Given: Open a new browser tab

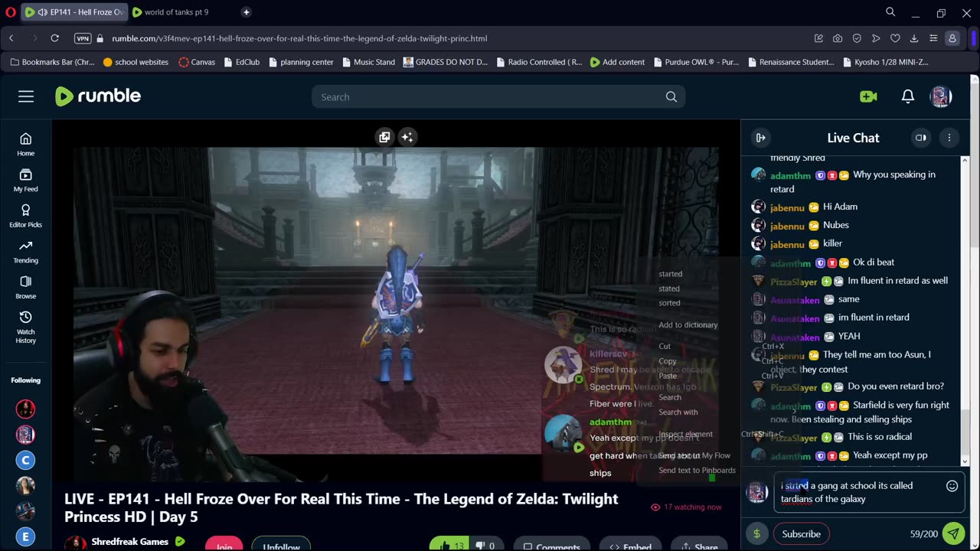Looking at the screenshot, I should (x=246, y=12).
